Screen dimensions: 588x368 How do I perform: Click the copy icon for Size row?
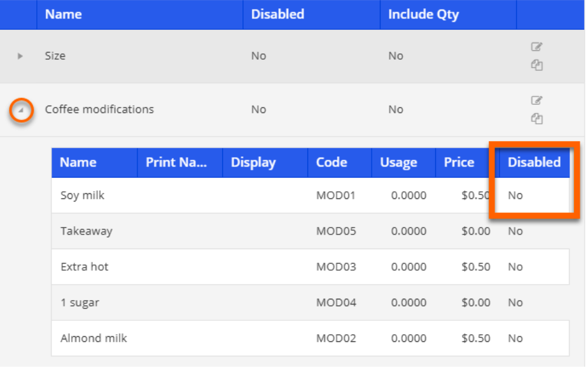(536, 65)
